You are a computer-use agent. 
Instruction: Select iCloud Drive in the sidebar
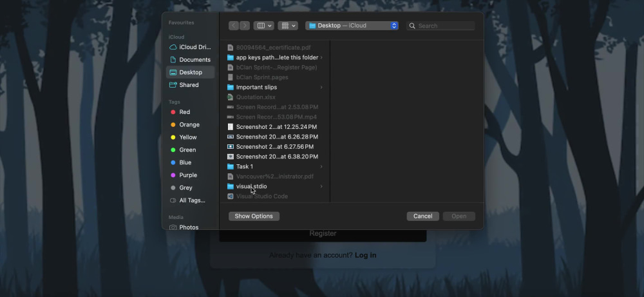click(x=190, y=47)
